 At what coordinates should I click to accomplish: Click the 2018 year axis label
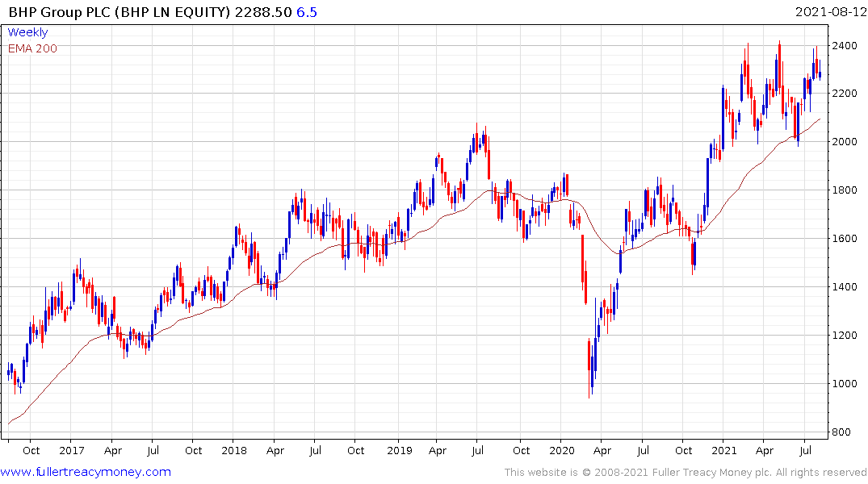233,450
